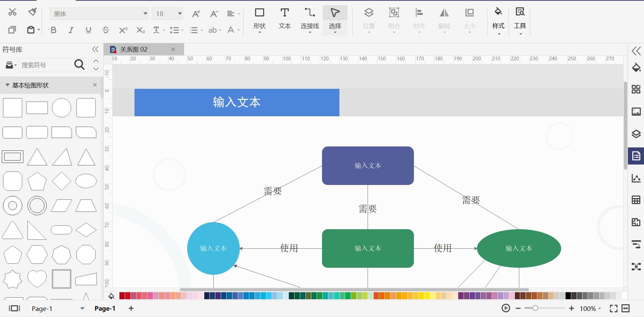
Task: Open the zoom level 100% dropdown
Action: tap(590, 309)
